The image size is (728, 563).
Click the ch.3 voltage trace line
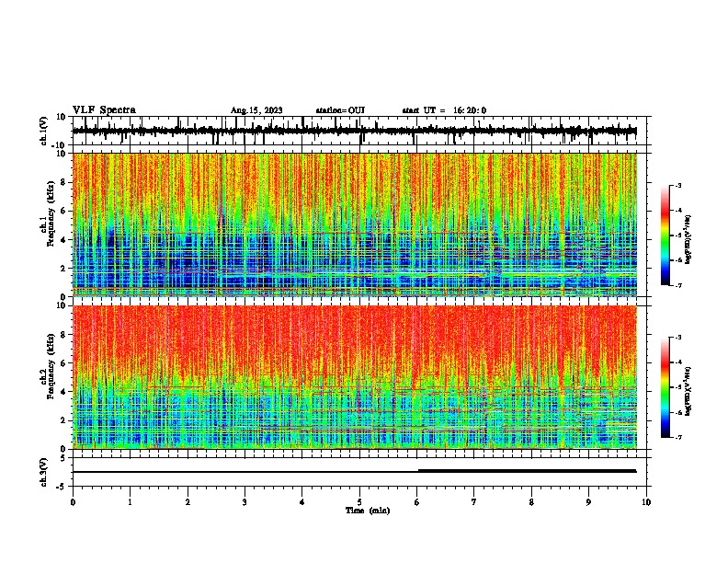click(354, 471)
